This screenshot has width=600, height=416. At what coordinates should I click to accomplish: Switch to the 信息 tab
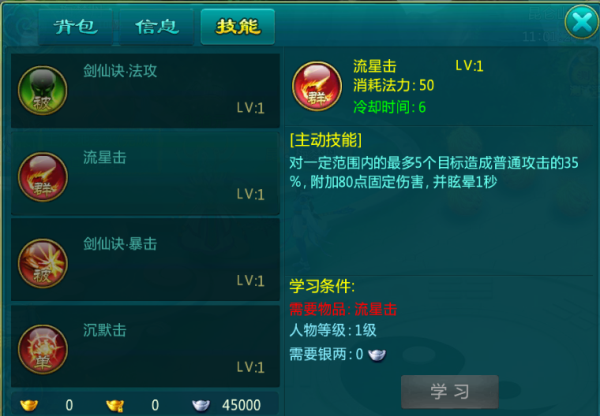click(157, 27)
